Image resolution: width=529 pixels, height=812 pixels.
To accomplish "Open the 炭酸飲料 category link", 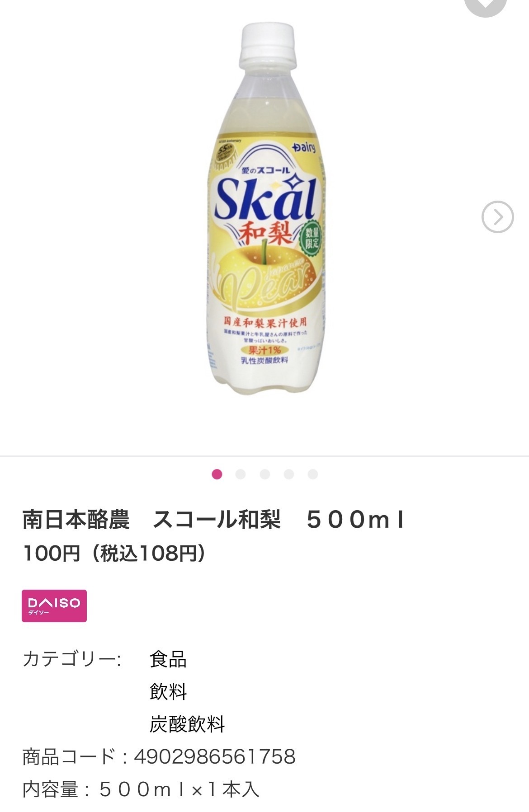I will [187, 724].
